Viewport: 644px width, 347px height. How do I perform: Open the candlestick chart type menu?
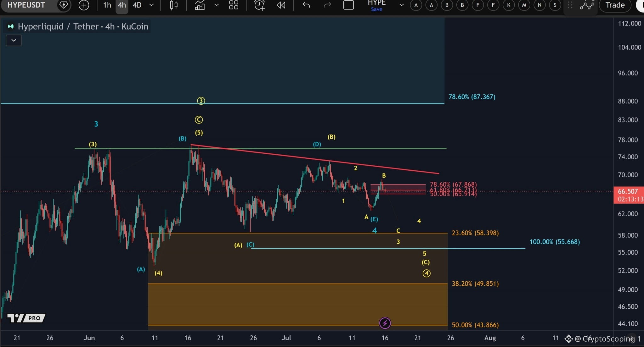coord(174,5)
